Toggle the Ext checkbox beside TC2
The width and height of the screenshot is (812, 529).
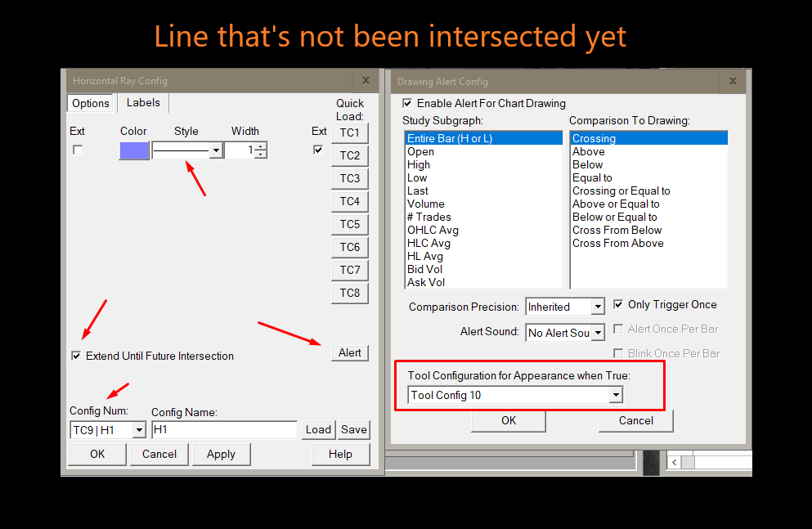click(318, 150)
